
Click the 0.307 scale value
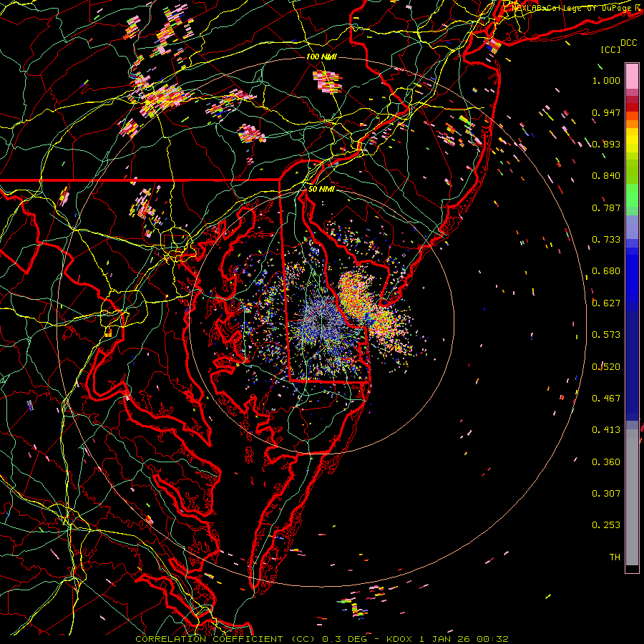(606, 494)
